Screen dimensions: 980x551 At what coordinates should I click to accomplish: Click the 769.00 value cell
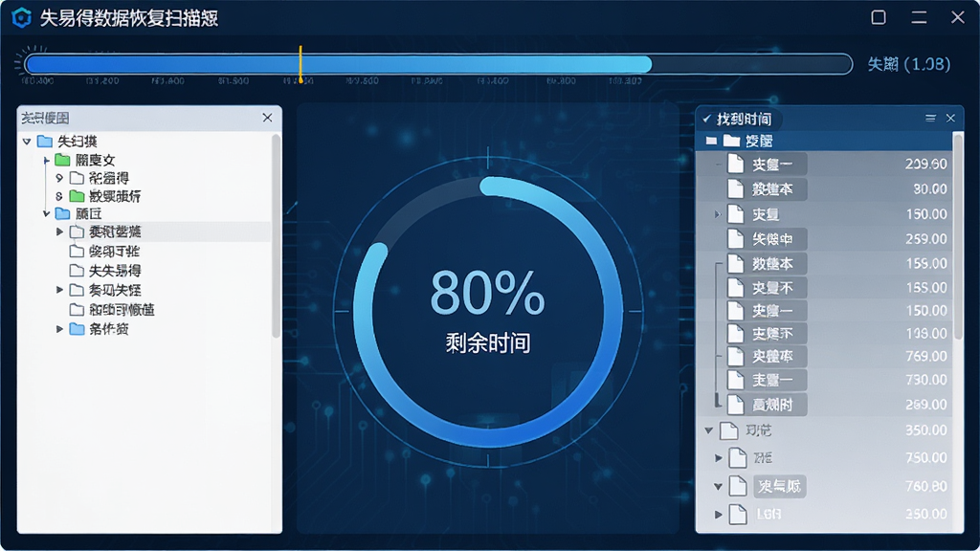[926, 356]
